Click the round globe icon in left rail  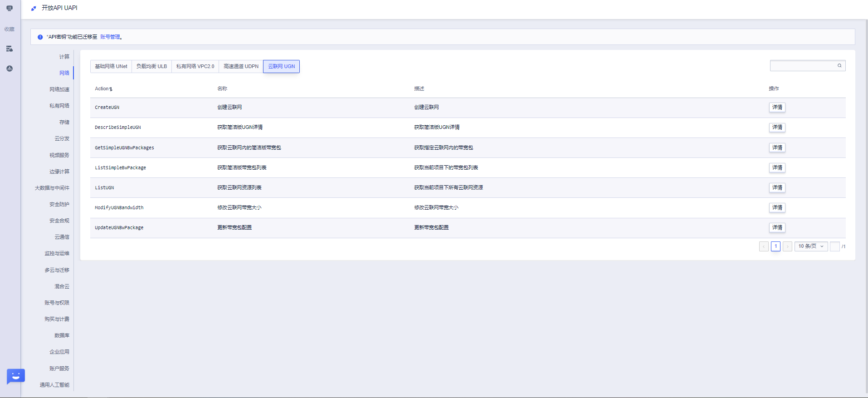click(x=10, y=69)
